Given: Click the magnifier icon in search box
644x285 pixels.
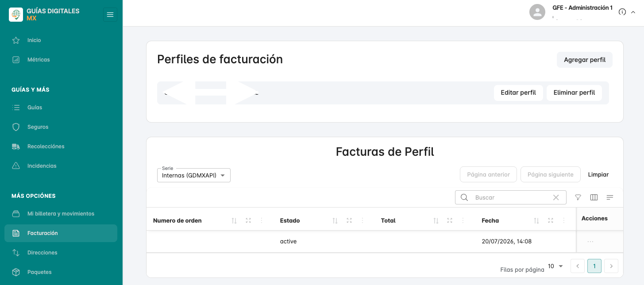Looking at the screenshot, I should click(x=464, y=197).
